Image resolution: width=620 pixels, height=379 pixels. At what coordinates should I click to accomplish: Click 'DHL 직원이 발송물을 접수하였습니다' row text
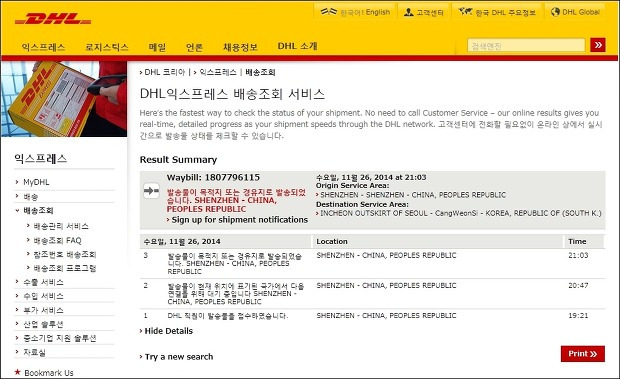point(228,316)
